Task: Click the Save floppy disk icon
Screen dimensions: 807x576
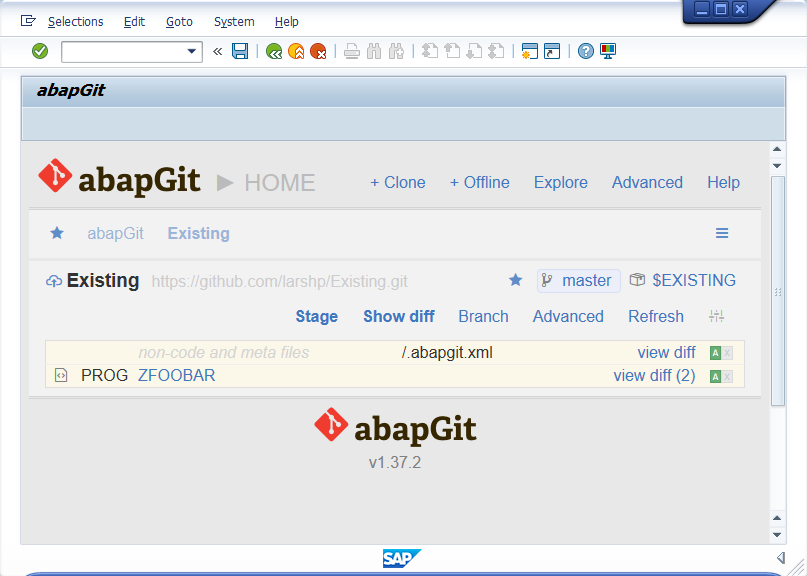Action: pyautogui.click(x=240, y=51)
